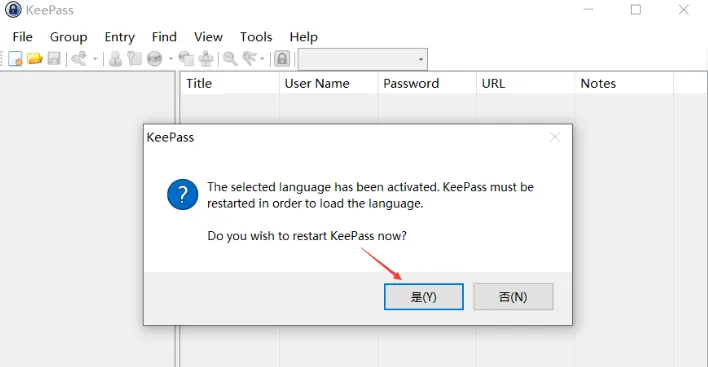Image resolution: width=708 pixels, height=367 pixels.
Task: Click the Find magnifier icon
Action: pos(230,59)
